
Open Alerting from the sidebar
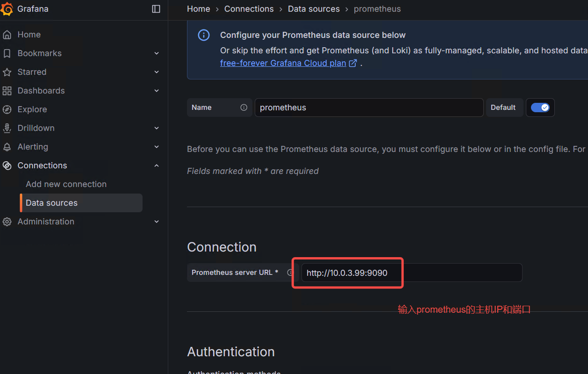(x=33, y=147)
